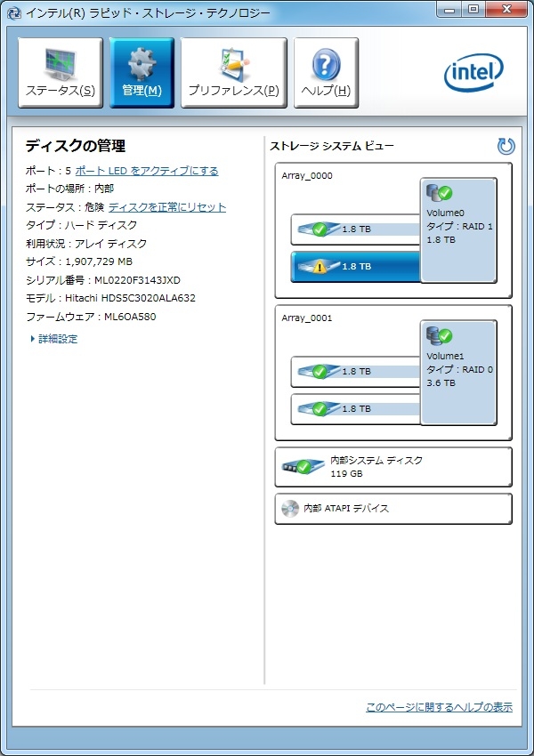Select Volume1 RAID 0 volume
Viewport: 534px width, 756px height.
tap(458, 373)
